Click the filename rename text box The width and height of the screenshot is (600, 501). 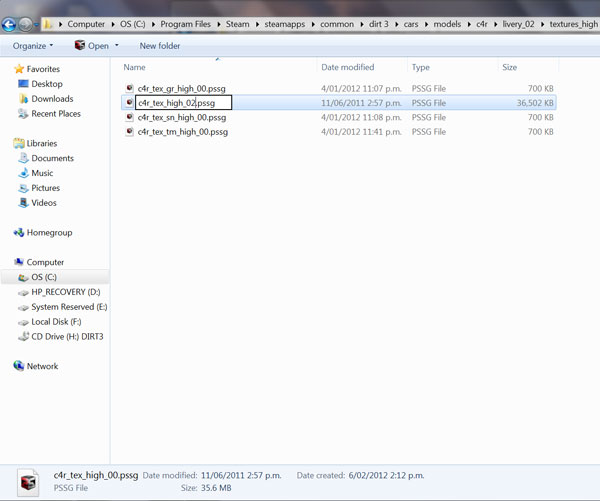[x=183, y=103]
